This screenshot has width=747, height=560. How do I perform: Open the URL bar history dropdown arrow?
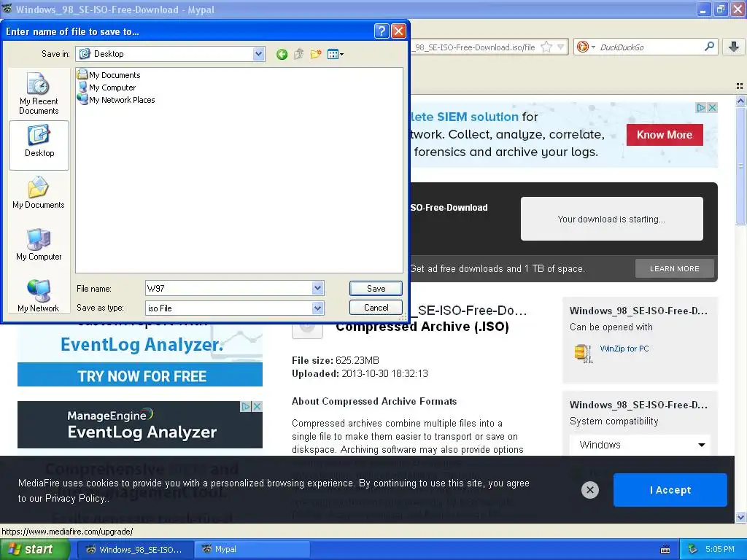point(561,47)
